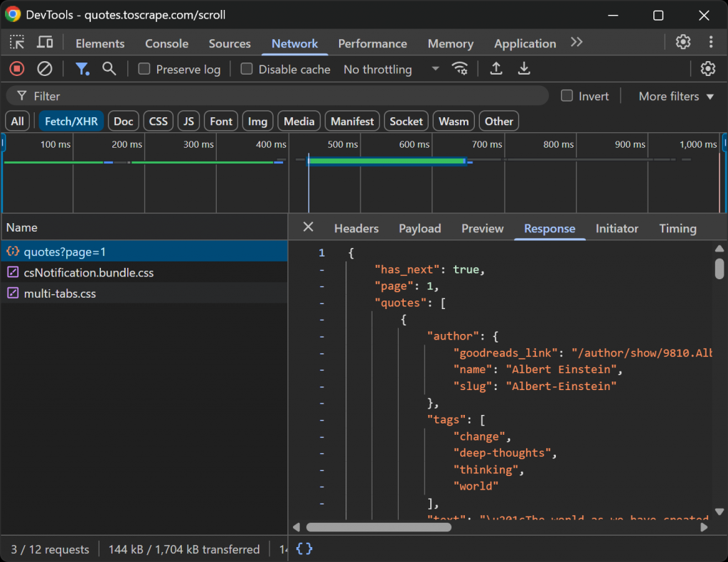Open the No throttling dropdown
This screenshot has width=728, height=562.
(387, 69)
